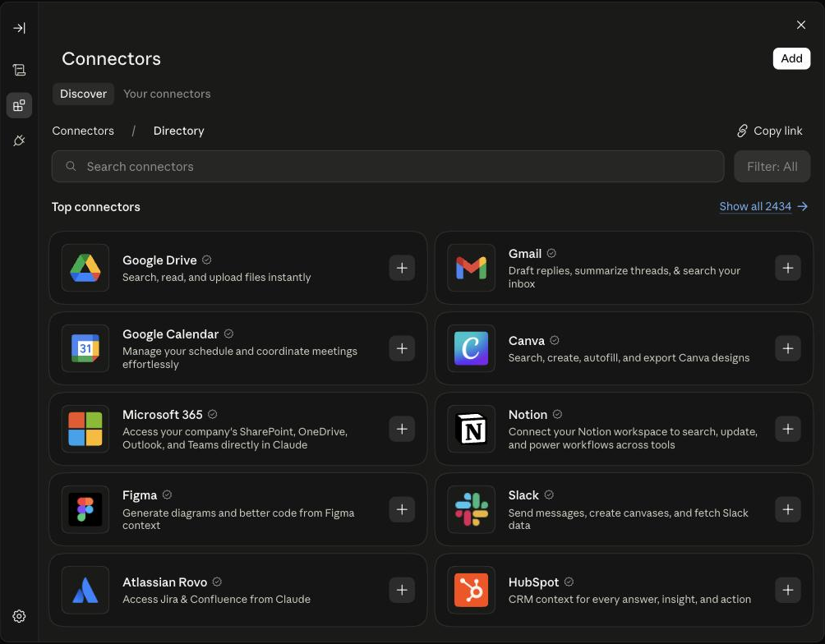Add the Slack connector with plus

pos(788,509)
